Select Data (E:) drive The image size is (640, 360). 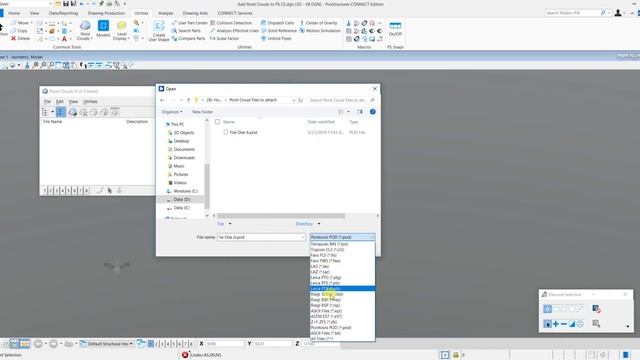(x=181, y=208)
